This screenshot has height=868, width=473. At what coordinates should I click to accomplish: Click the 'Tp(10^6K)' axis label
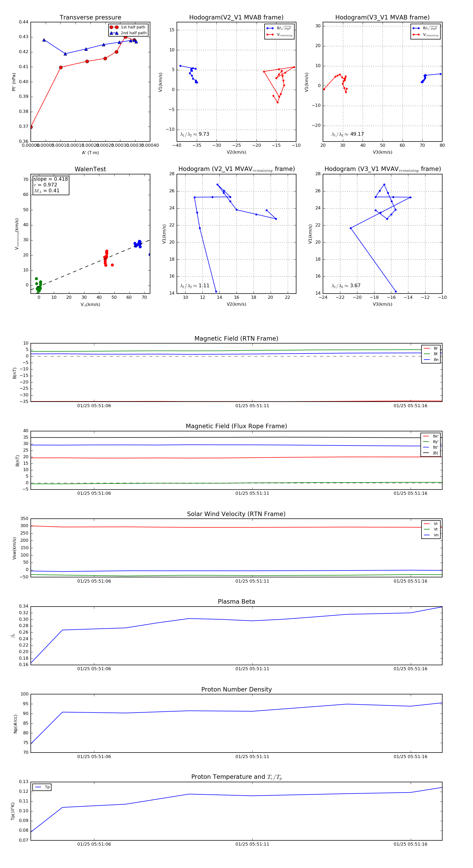13,811
